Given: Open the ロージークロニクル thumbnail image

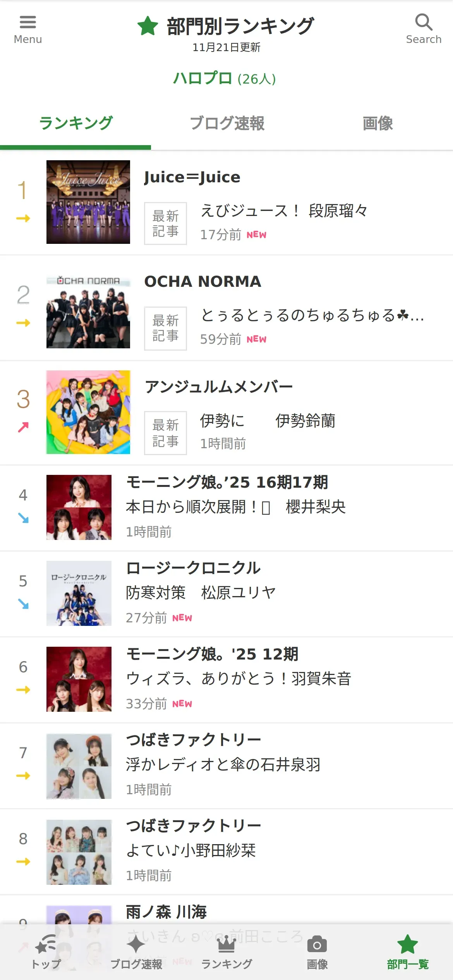Looking at the screenshot, I should [x=79, y=593].
